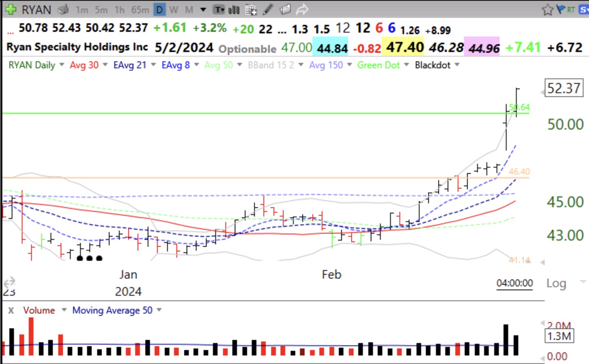Click the add-to-layout grid plus icon

click(x=251, y=10)
